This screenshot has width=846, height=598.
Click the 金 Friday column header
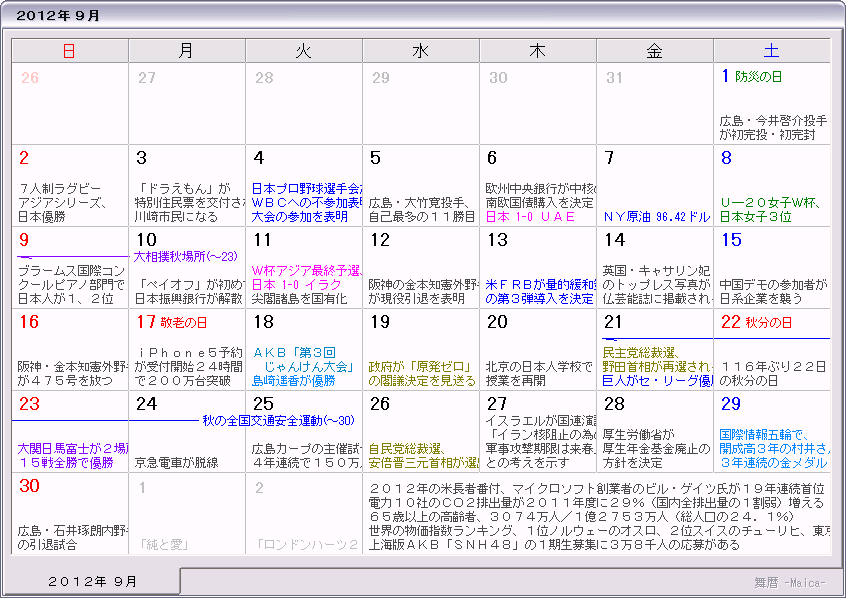(655, 51)
